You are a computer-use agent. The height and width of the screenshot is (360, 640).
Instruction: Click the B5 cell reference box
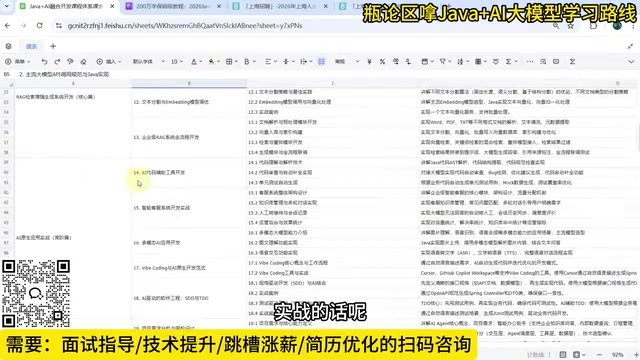[x=7, y=74]
